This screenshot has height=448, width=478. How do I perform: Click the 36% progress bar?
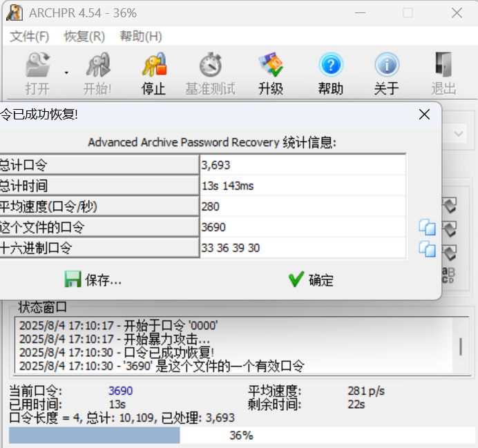242,436
